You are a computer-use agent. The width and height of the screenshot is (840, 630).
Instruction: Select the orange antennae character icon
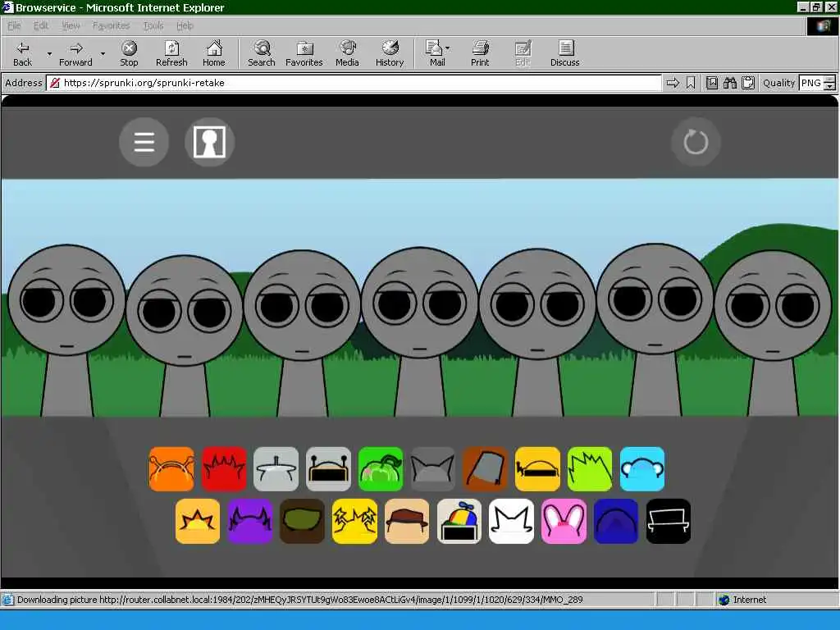point(171,468)
